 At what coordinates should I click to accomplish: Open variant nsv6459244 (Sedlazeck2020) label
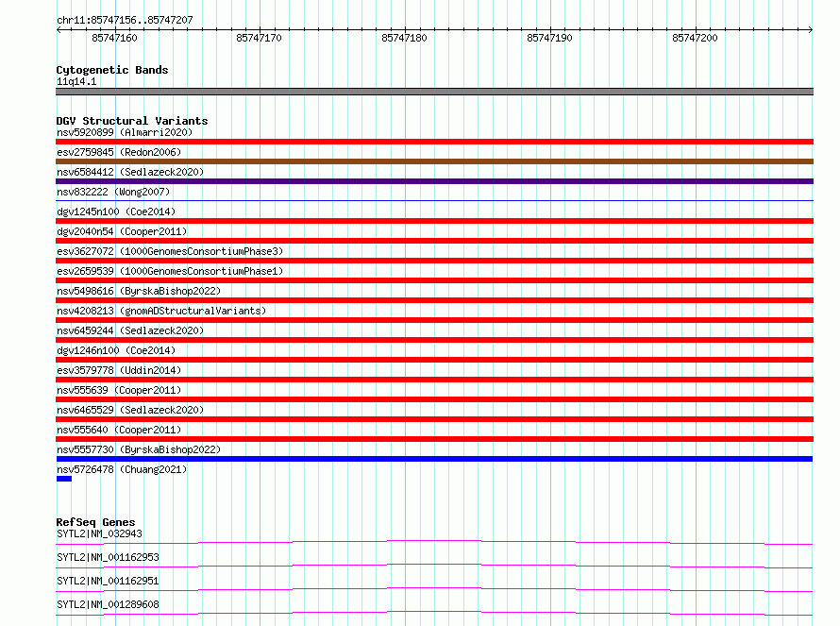[x=130, y=330]
